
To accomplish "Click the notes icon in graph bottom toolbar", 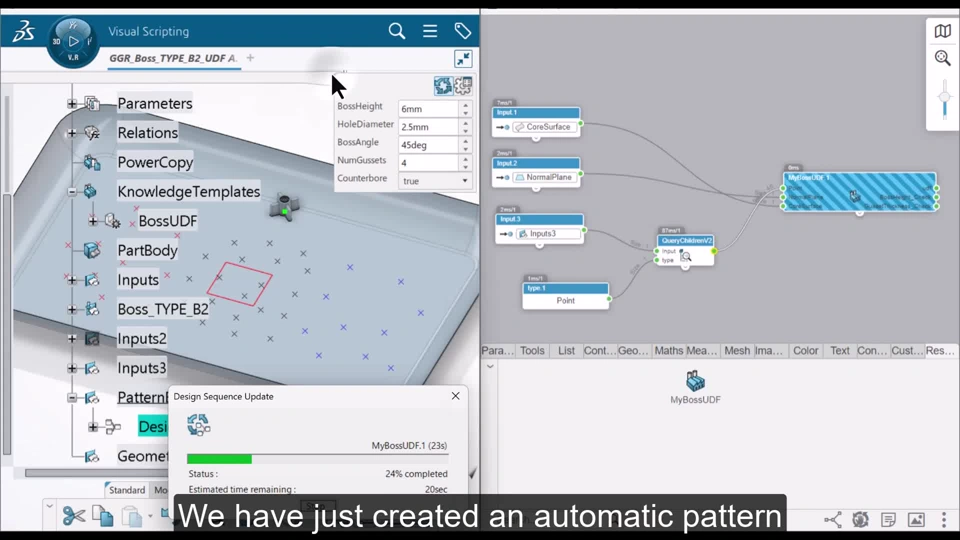I will coord(888,520).
